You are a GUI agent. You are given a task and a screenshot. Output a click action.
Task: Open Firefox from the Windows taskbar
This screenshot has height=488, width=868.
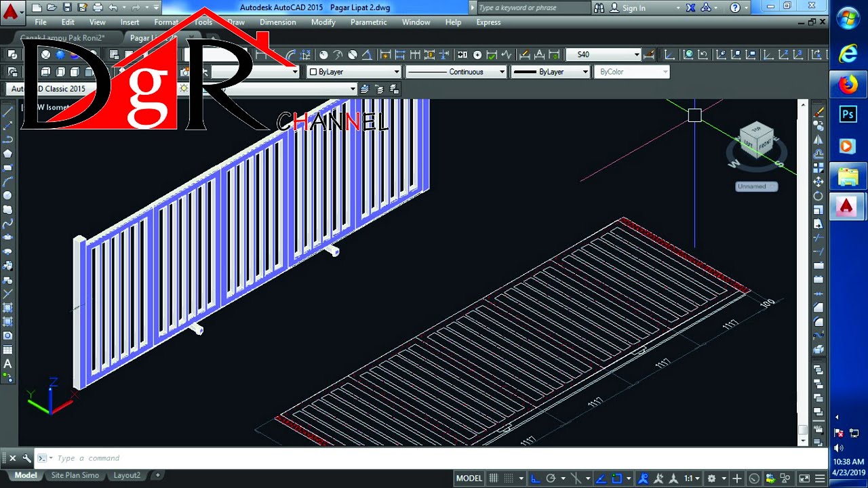coord(848,85)
